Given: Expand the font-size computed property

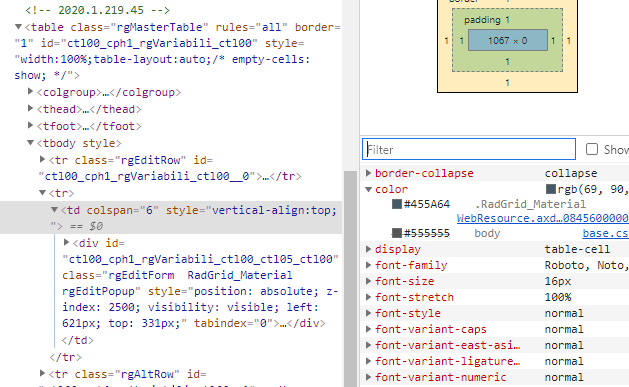Looking at the screenshot, I should 368,281.
